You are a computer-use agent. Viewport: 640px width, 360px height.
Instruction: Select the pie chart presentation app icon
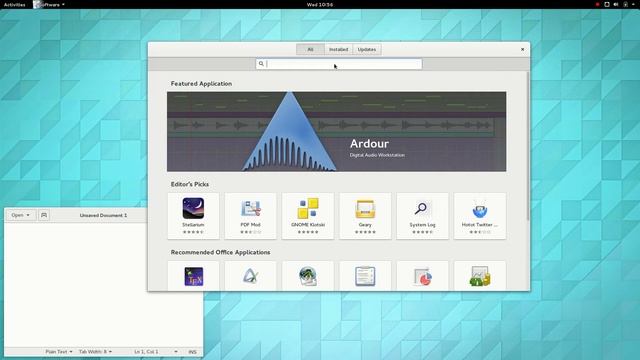coord(422,277)
